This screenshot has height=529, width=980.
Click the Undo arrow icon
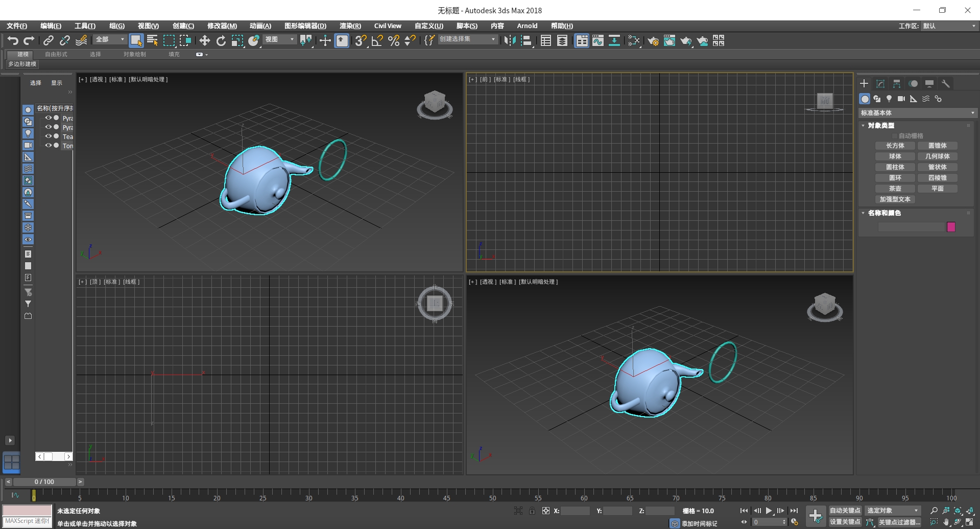[x=13, y=41]
